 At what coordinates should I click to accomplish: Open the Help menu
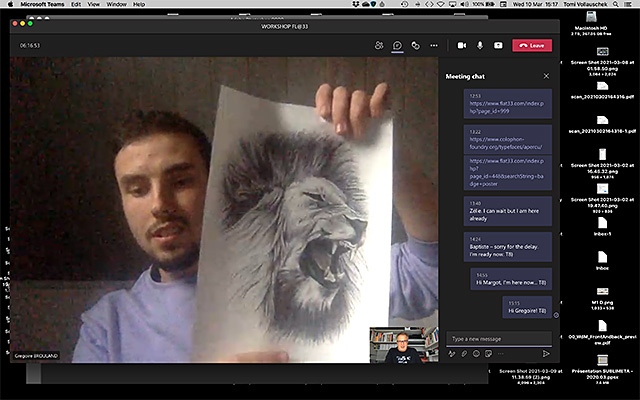point(139,4)
